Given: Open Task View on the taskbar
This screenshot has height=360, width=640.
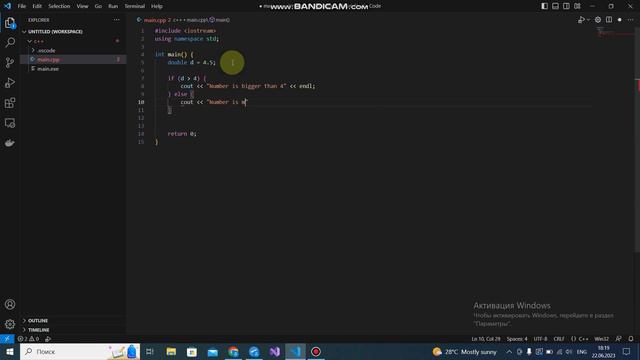Looking at the screenshot, I should coord(150,351).
